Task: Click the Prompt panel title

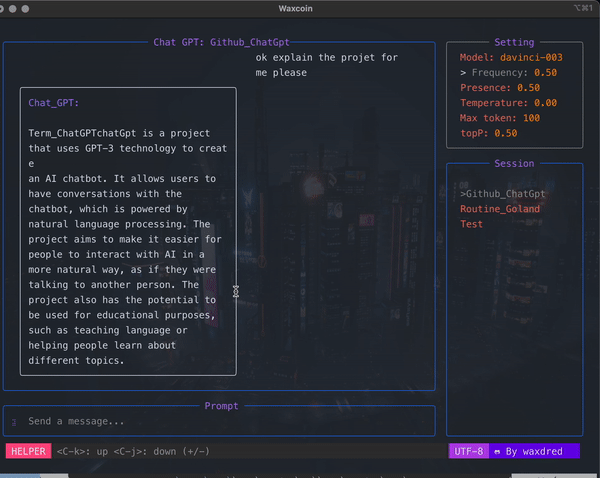Action: coord(222,406)
